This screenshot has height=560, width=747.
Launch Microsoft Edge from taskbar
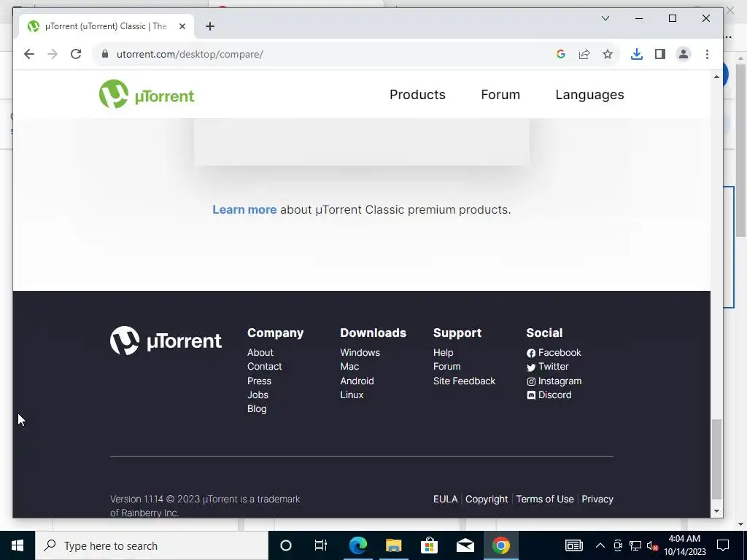(x=357, y=545)
